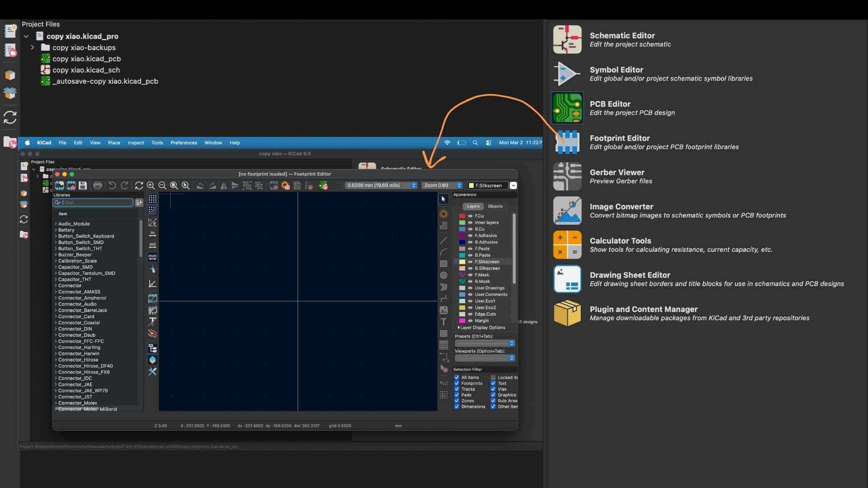Switch units to millimeters with mm button
868x488 pixels.
click(152, 257)
